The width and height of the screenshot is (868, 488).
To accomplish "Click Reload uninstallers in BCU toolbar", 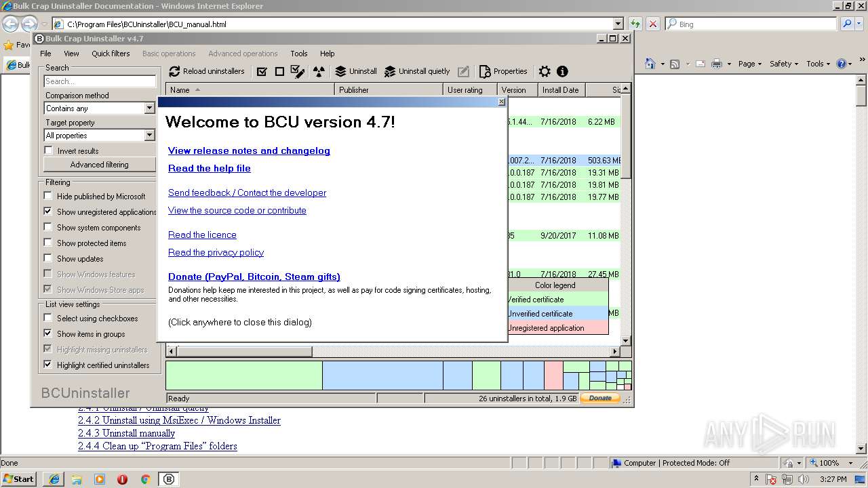I will tap(207, 71).
